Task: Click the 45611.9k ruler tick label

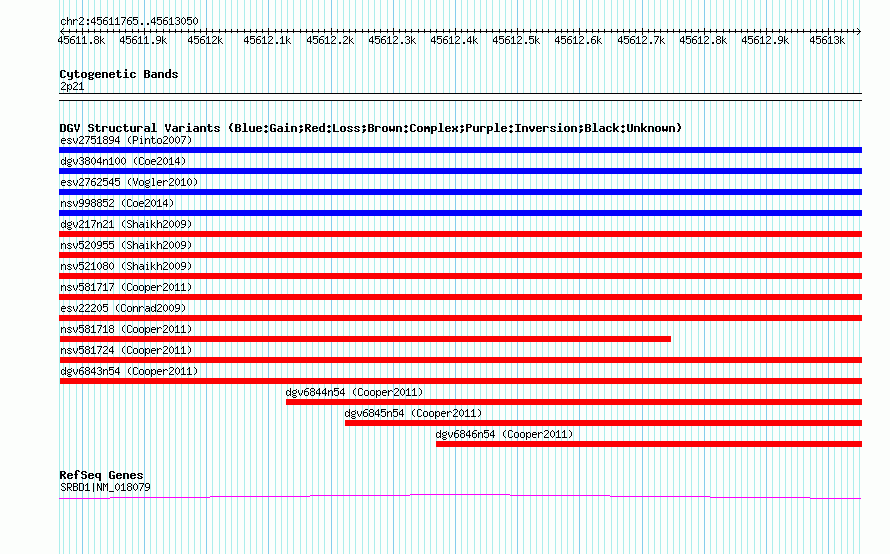Action: pos(143,40)
